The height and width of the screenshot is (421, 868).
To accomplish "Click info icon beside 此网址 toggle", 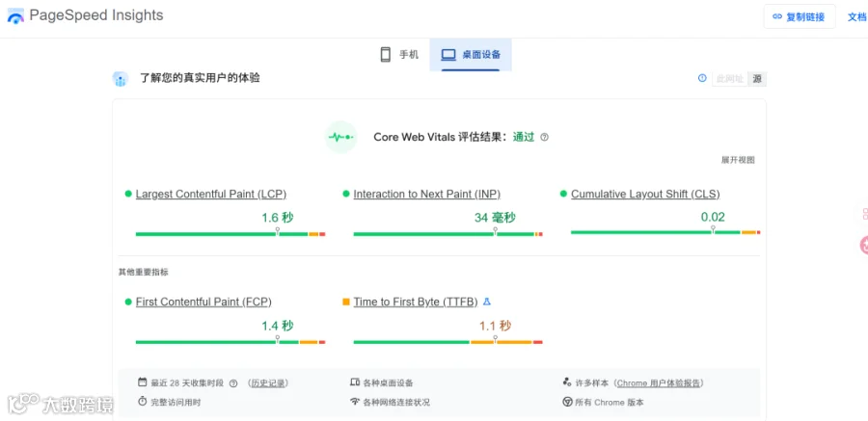I will click(x=702, y=78).
